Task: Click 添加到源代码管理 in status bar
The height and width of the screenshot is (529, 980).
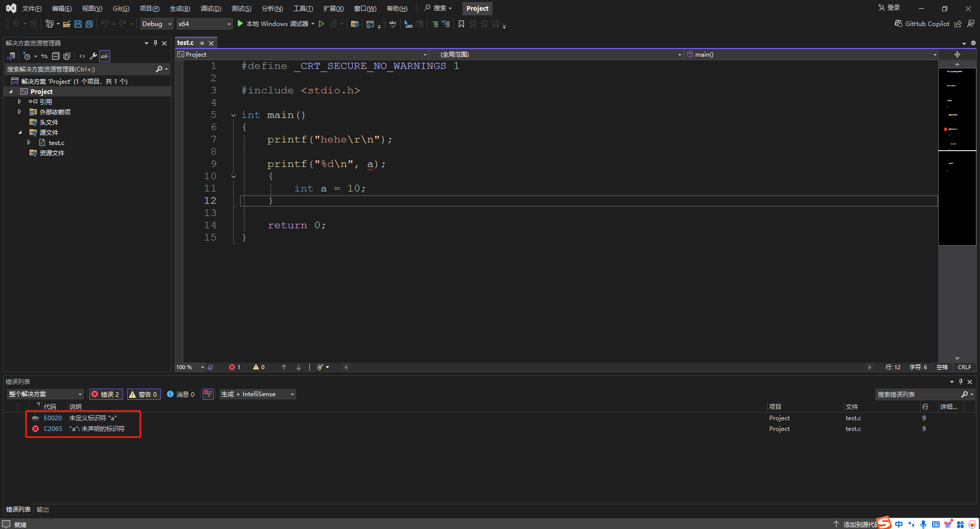Action: coord(856,524)
